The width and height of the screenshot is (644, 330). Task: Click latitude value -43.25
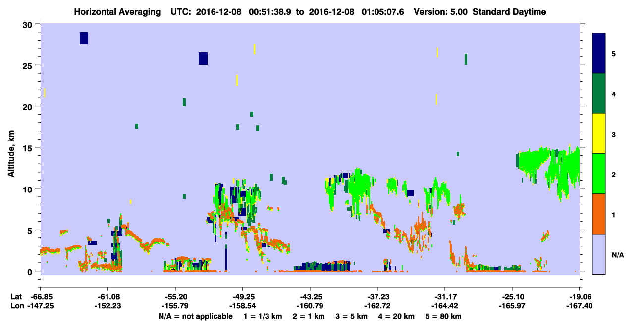310,297
